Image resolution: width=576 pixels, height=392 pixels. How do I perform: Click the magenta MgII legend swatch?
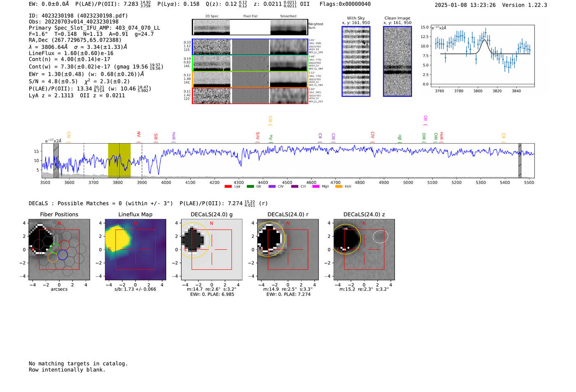tap(316, 187)
